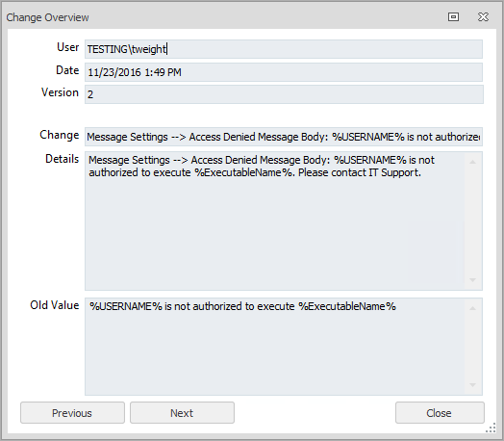
Task: Click inside the Old Value text box
Action: (x=274, y=347)
